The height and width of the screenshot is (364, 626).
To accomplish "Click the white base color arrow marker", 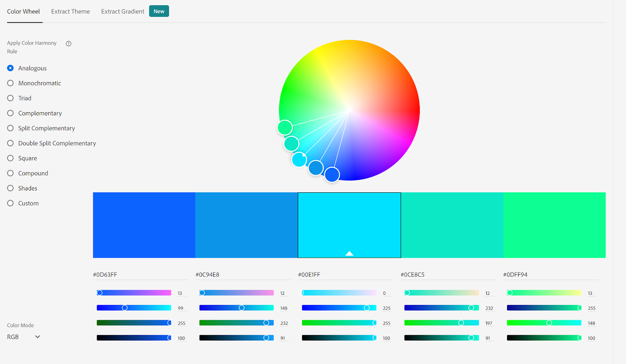I will pos(349,253).
